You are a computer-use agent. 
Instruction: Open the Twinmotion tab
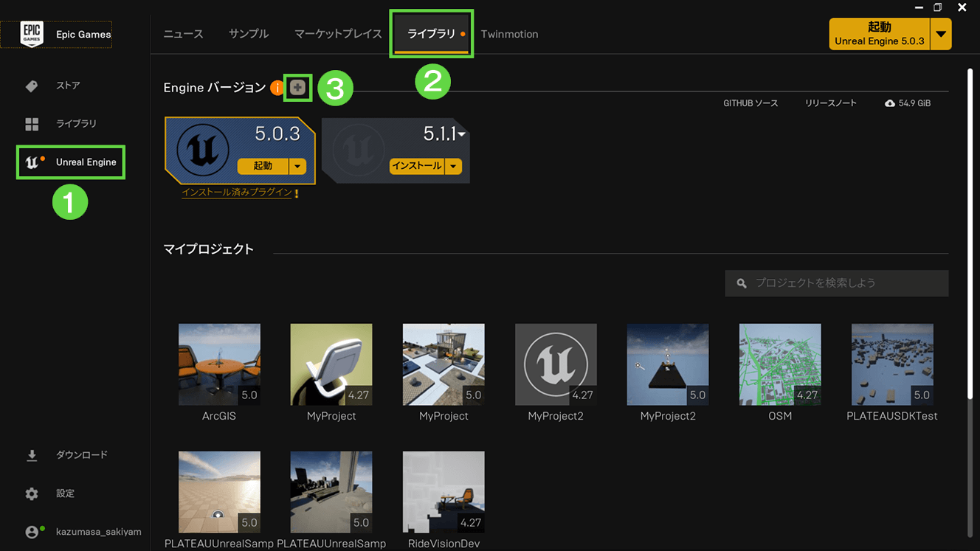[509, 34]
